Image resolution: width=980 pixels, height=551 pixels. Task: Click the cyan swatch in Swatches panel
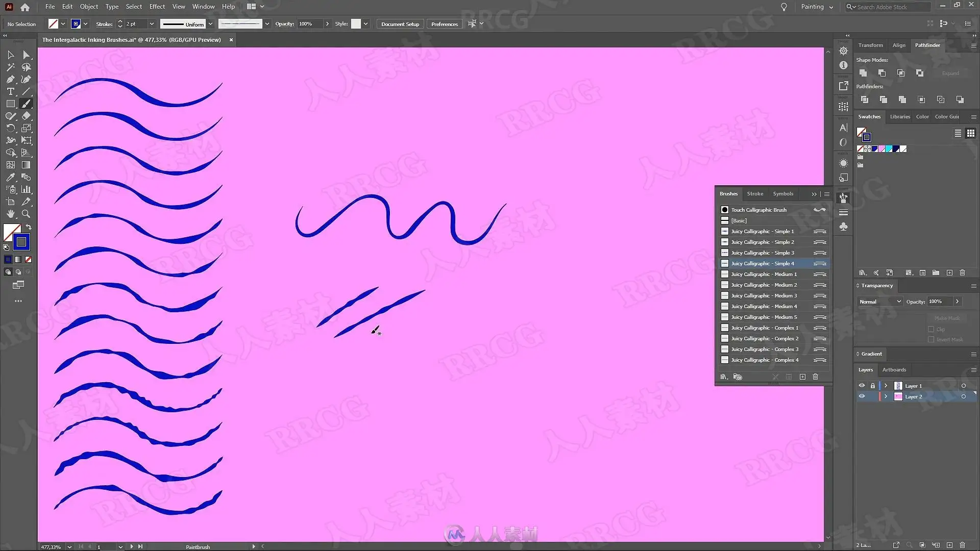pos(889,149)
